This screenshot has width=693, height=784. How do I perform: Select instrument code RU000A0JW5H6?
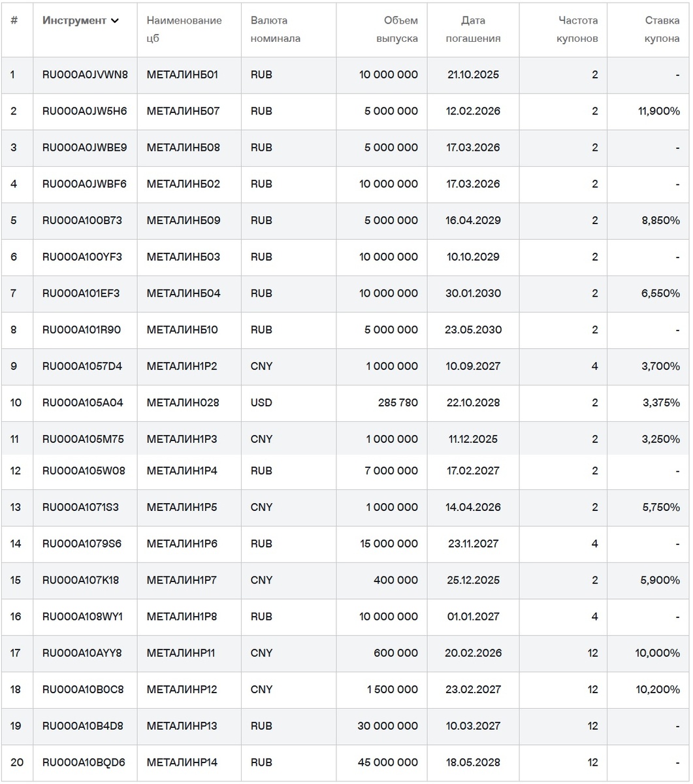(x=84, y=112)
